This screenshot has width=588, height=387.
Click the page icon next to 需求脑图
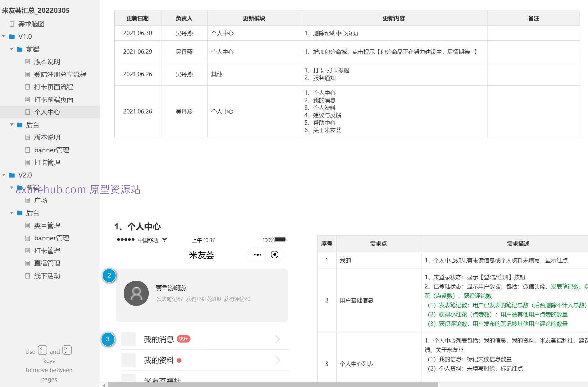click(x=12, y=24)
